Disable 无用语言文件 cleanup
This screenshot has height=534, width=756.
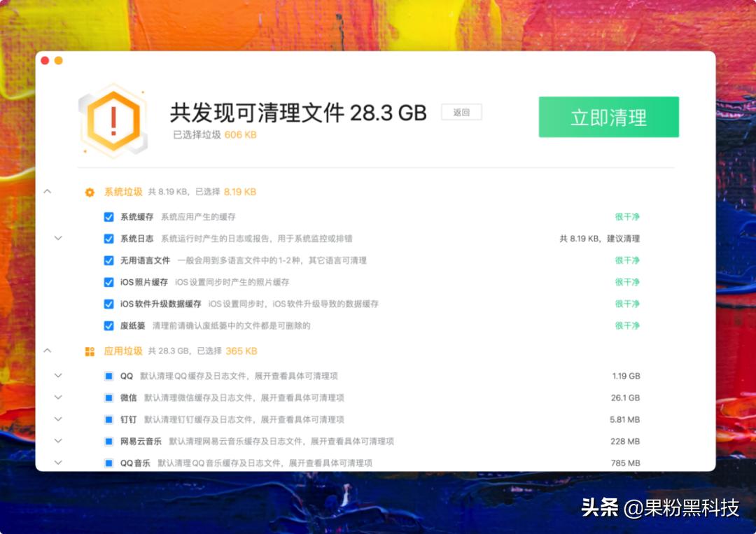[108, 260]
